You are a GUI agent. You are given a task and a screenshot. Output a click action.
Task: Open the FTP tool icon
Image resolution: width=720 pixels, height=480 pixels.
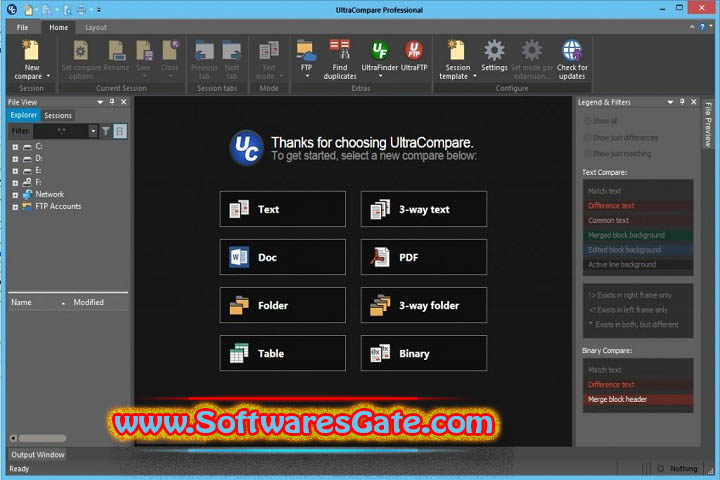[x=306, y=51]
